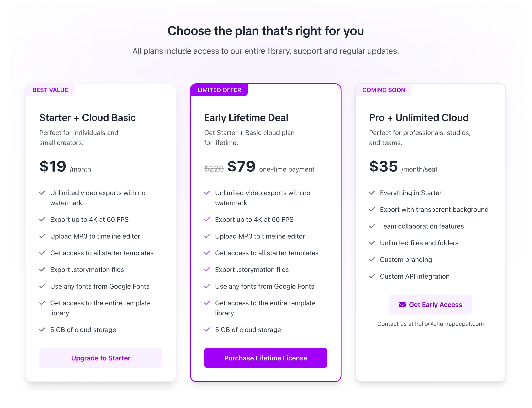Select the LIMITED OFFER badge
The height and width of the screenshot is (408, 532).
click(219, 90)
